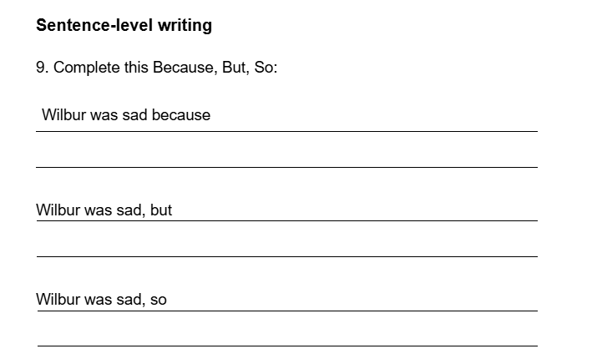
Task: Click the word "Because," in the instruction
Action: (x=180, y=68)
